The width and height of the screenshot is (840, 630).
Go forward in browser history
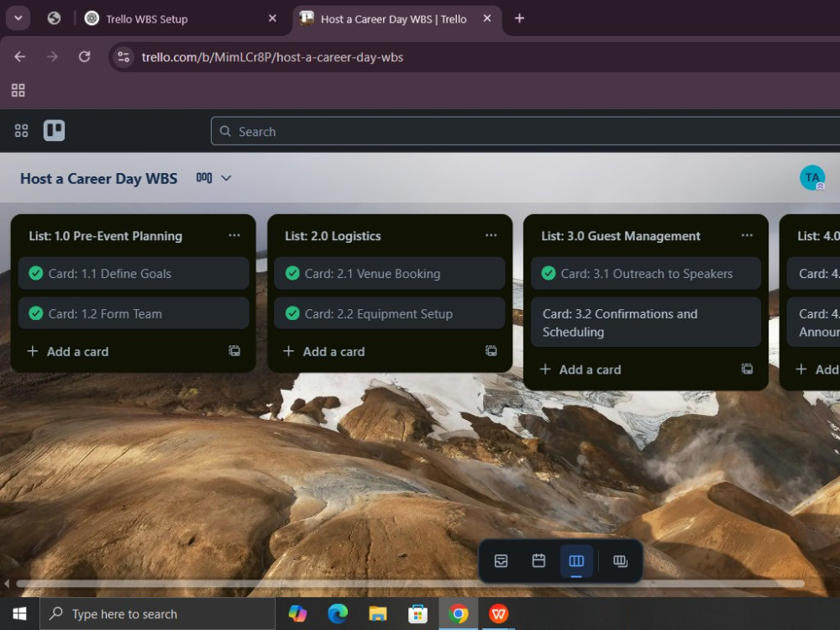point(52,57)
